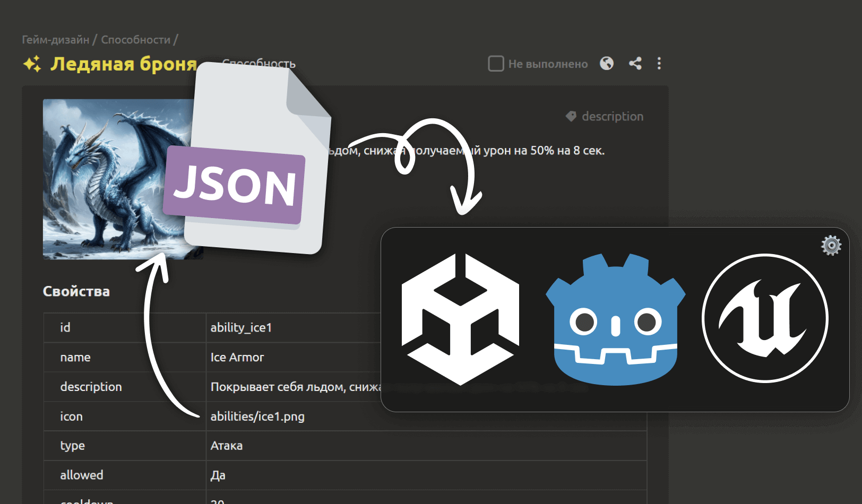This screenshot has height=504, width=862.
Task: Click the allowed property name cell
Action: [x=125, y=475]
